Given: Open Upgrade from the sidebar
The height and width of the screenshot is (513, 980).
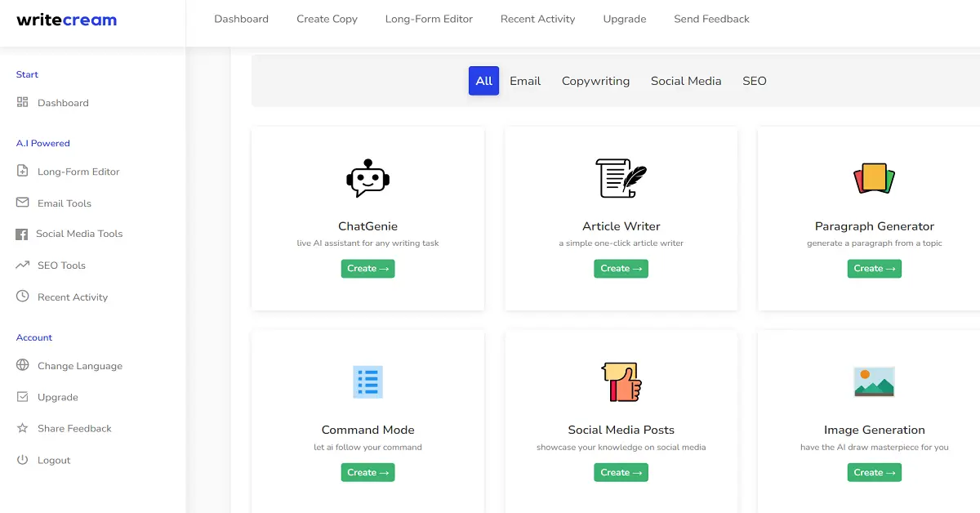Looking at the screenshot, I should pyautogui.click(x=56, y=396).
